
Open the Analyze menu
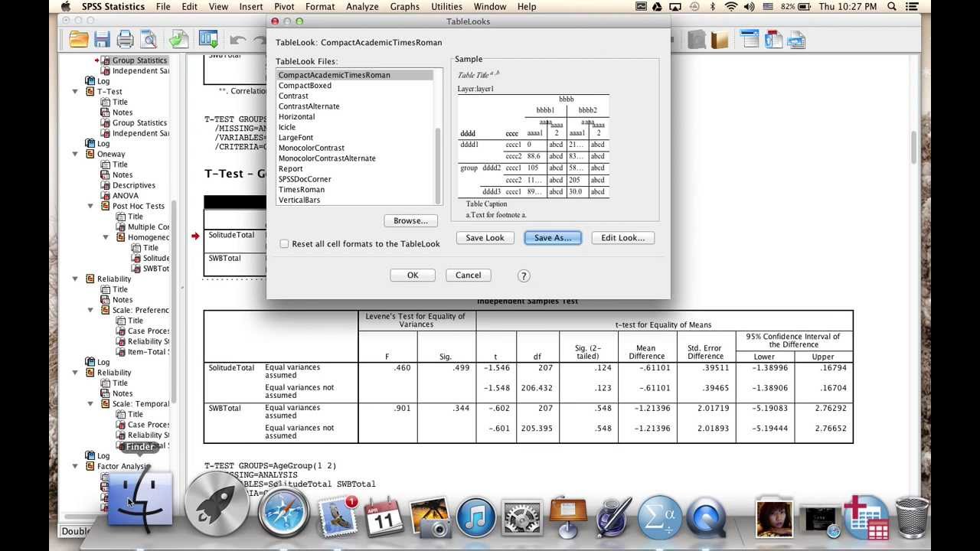click(362, 7)
